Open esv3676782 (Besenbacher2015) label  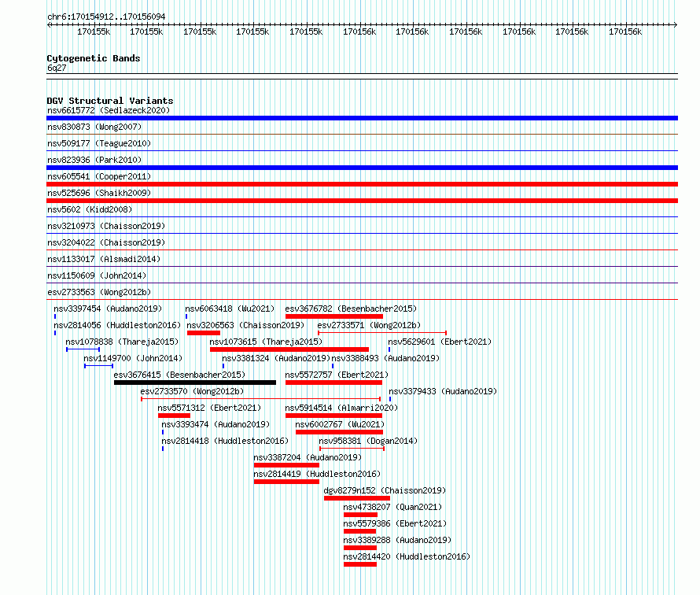point(351,309)
